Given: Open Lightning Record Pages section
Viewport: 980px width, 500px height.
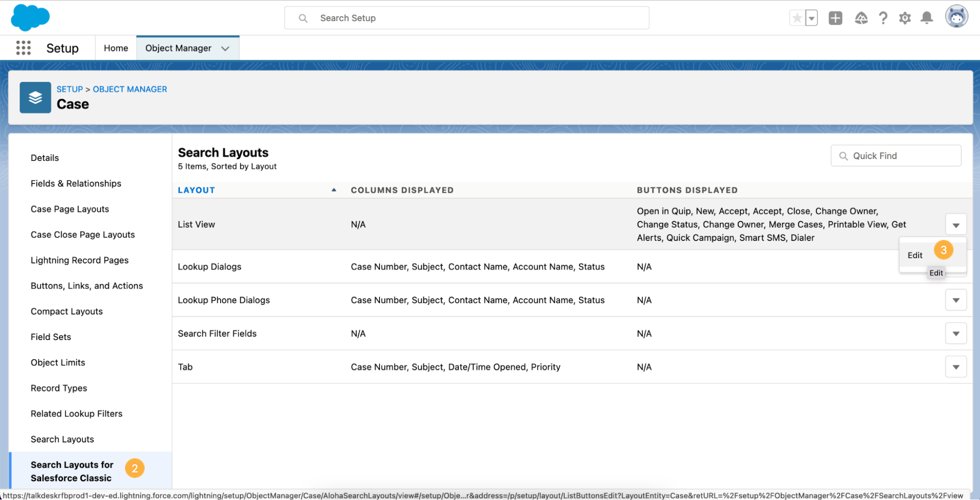Looking at the screenshot, I should 79,260.
